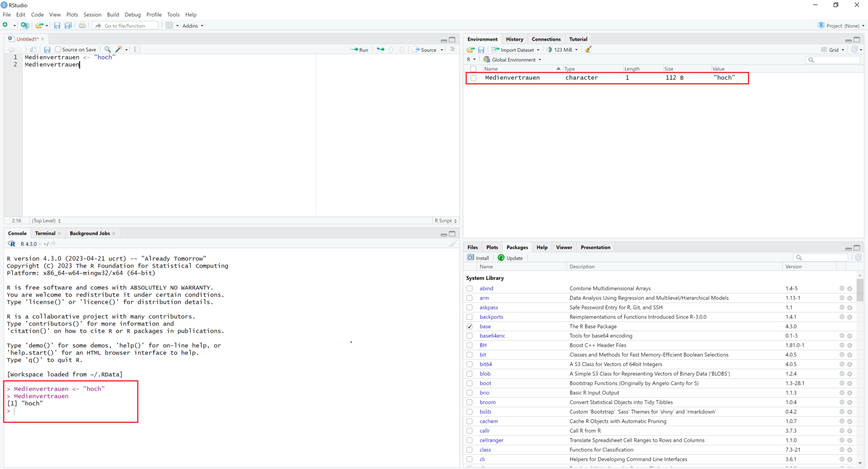868x469 pixels.
Task: Check the Medienvertrauen variable checkbox
Action: 474,78
